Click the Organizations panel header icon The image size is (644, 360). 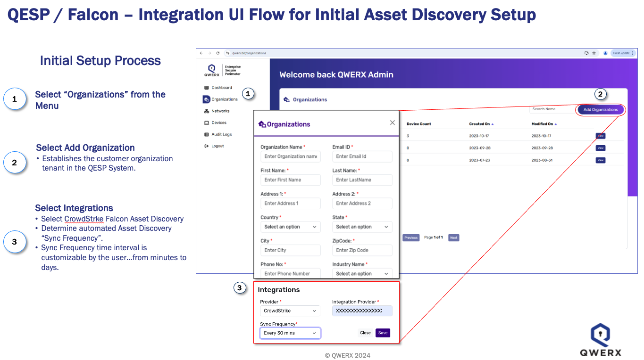pyautogui.click(x=286, y=100)
